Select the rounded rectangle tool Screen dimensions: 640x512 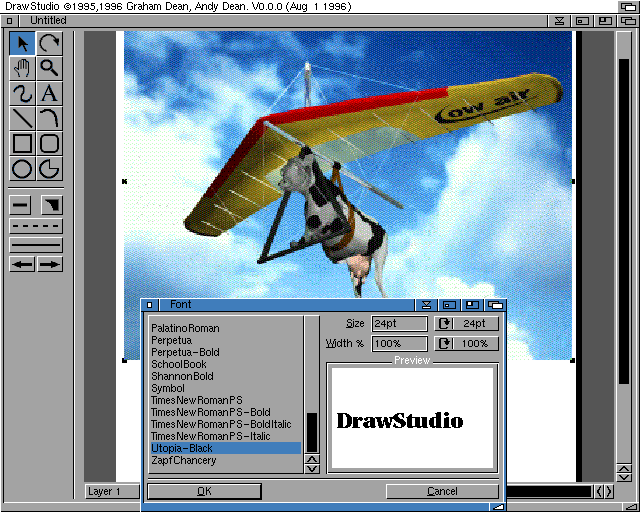click(49, 144)
